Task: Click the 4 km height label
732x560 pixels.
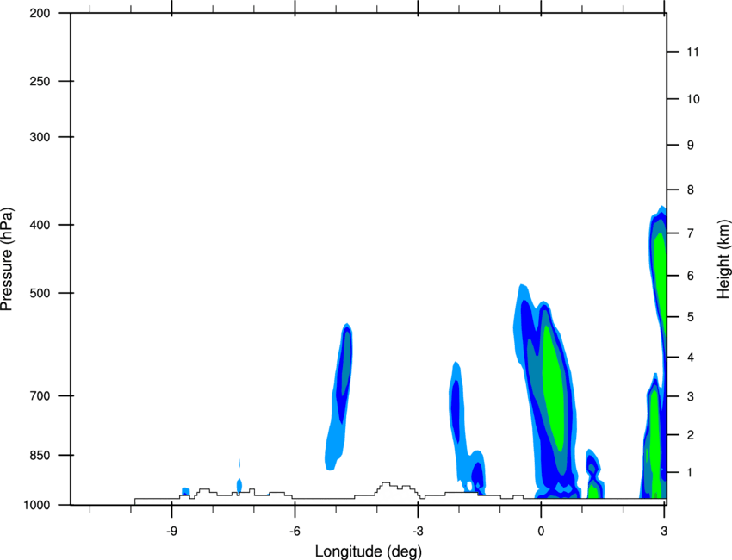Action: point(691,358)
